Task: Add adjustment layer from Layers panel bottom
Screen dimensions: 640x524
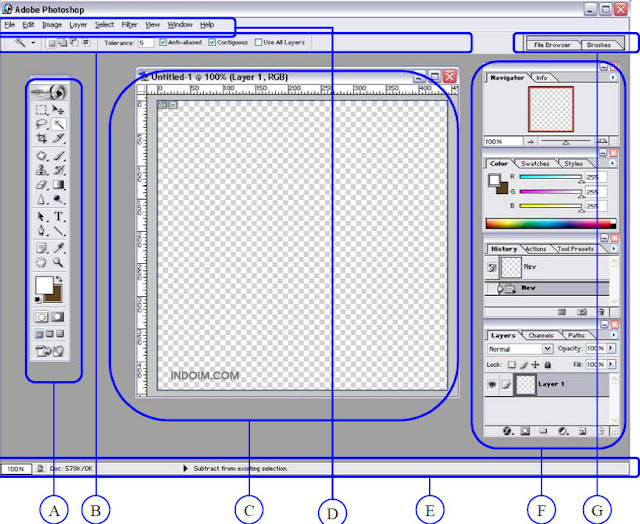Action: tap(563, 431)
